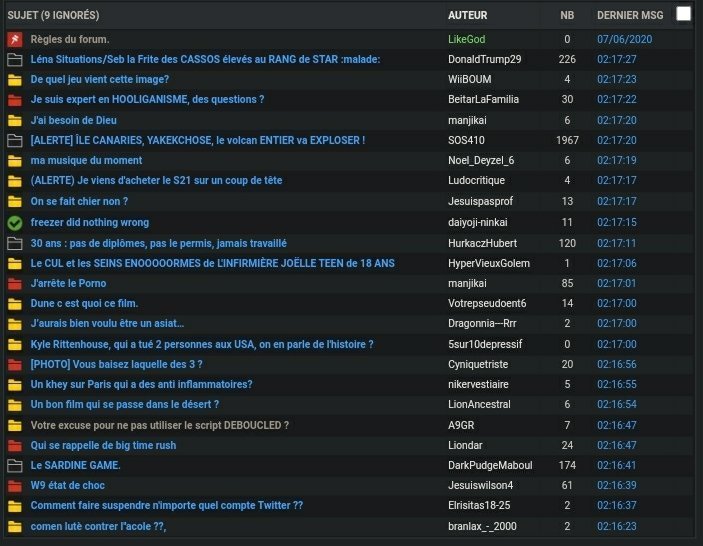Open the Kyle Rittenhouse topic
The image size is (703, 546).
coord(202,344)
